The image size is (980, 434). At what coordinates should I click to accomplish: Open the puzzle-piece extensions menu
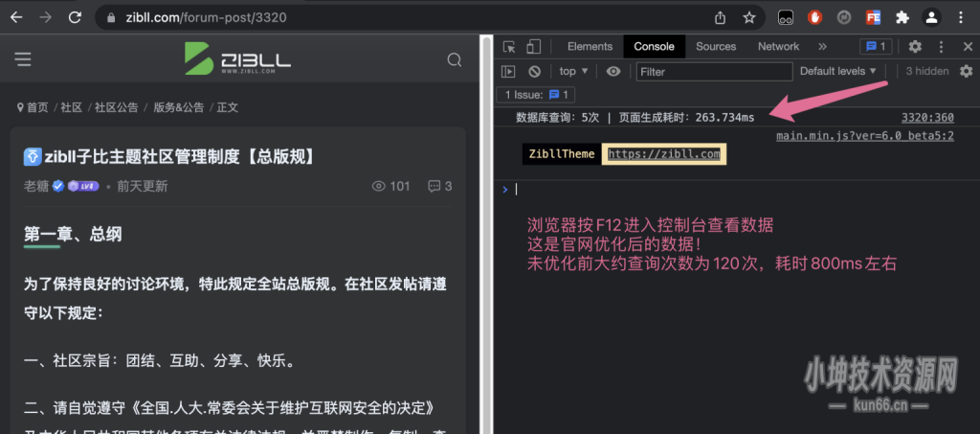[902, 17]
